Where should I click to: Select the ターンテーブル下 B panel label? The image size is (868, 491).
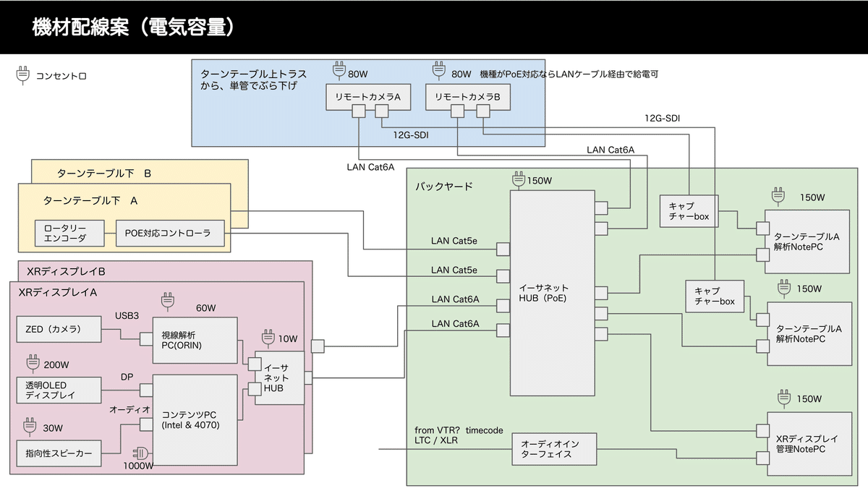(104, 174)
